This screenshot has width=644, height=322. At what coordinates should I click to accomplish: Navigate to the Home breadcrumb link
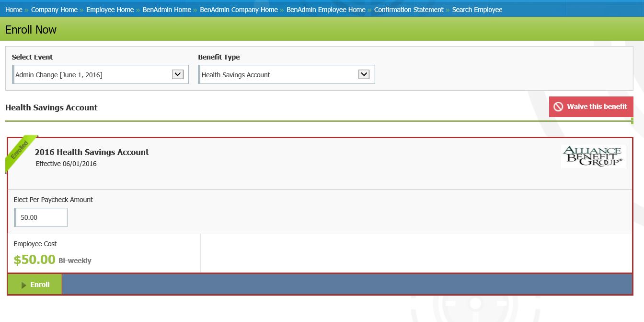[x=13, y=9]
